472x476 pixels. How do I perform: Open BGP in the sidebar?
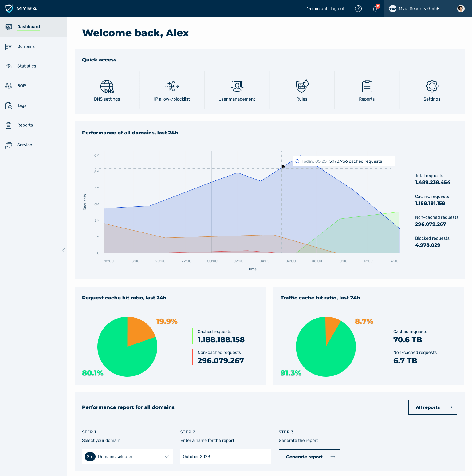21,86
